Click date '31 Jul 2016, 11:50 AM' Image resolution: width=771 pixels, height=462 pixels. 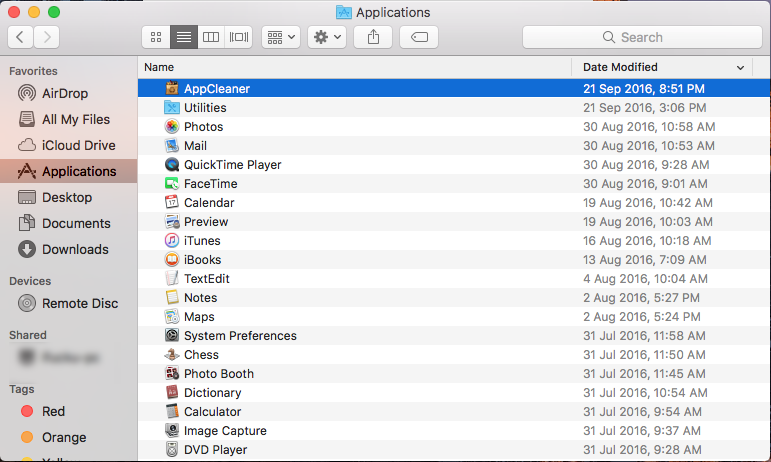(x=644, y=354)
